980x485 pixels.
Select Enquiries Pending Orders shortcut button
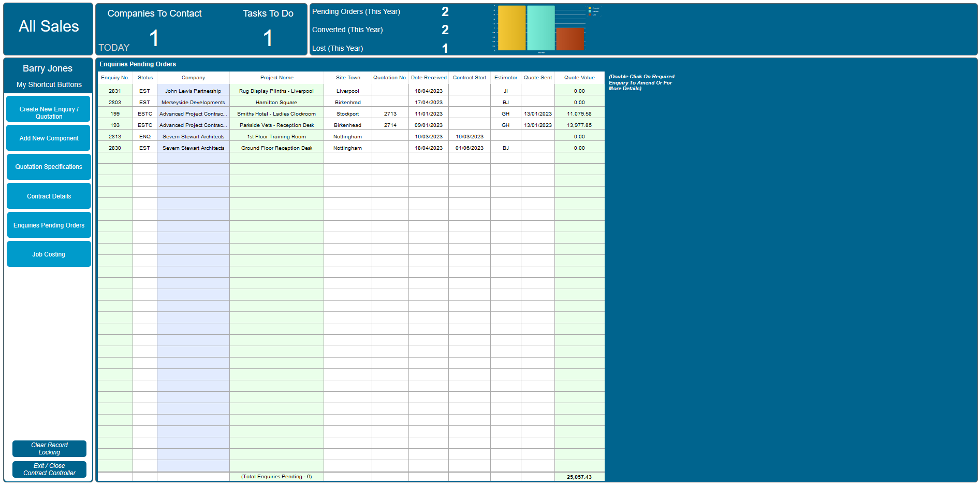click(49, 225)
